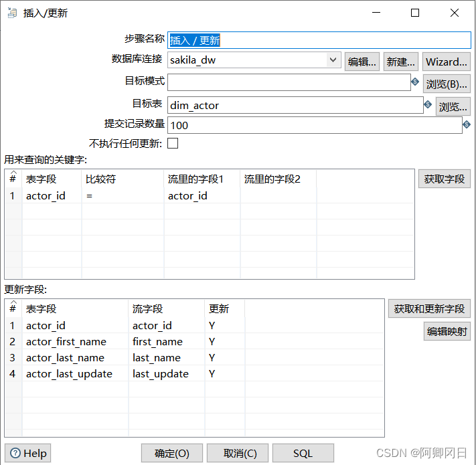Click variable icon beside 目标表 field

pos(428,104)
